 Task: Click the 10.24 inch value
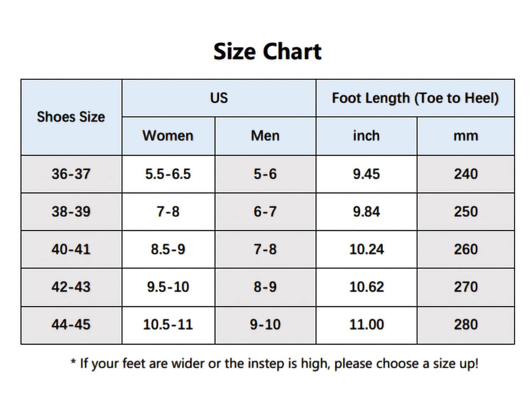(366, 250)
